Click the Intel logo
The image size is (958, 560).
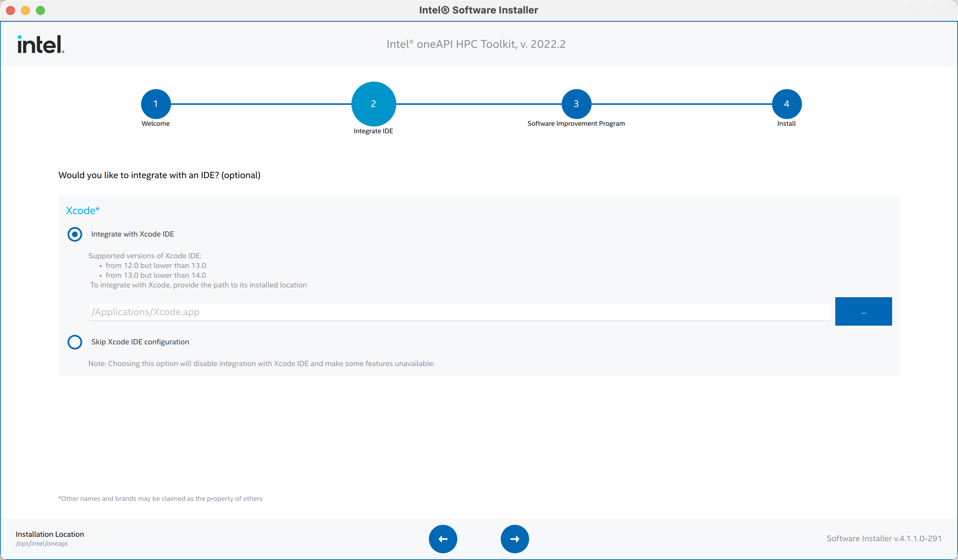click(41, 45)
